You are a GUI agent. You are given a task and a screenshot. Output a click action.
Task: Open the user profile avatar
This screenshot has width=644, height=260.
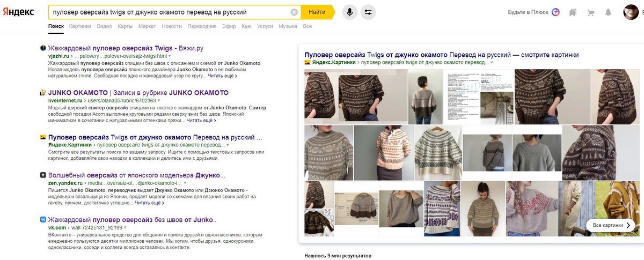click(x=631, y=12)
